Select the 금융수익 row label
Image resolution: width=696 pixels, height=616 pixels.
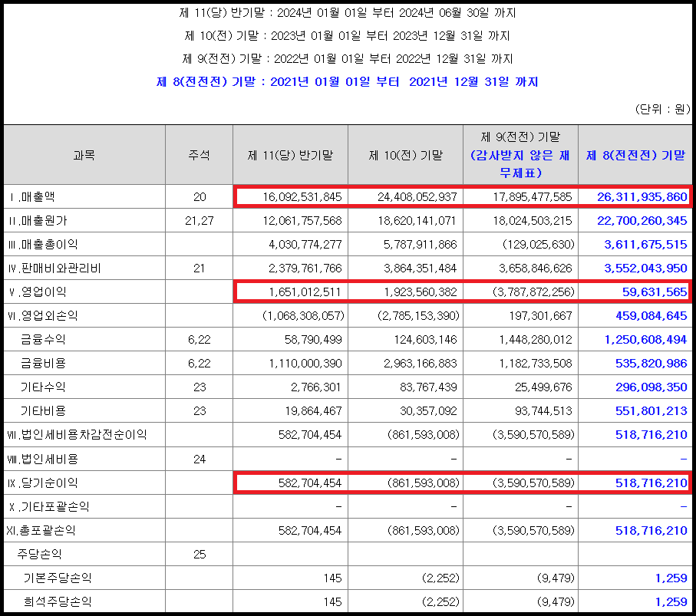[43, 340]
